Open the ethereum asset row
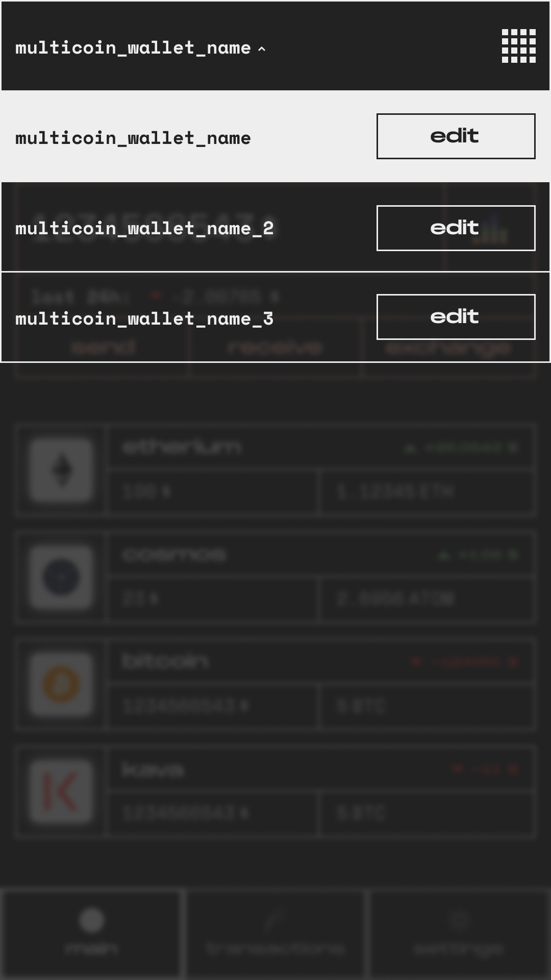The width and height of the screenshot is (551, 980). pyautogui.click(x=275, y=470)
